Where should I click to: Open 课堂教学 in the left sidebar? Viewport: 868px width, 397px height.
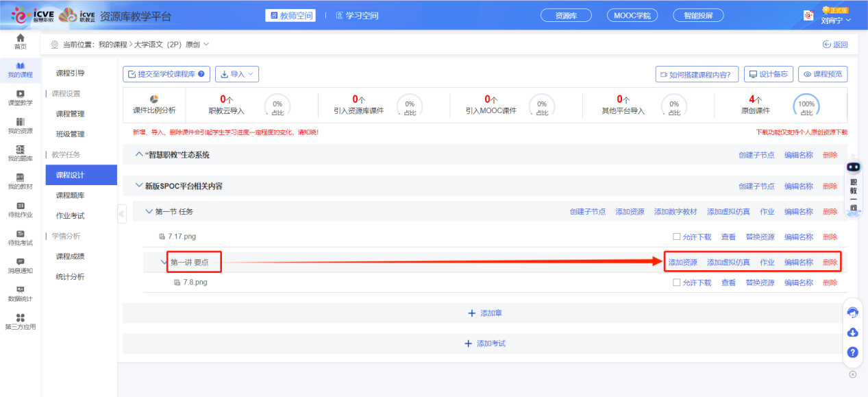[21, 97]
